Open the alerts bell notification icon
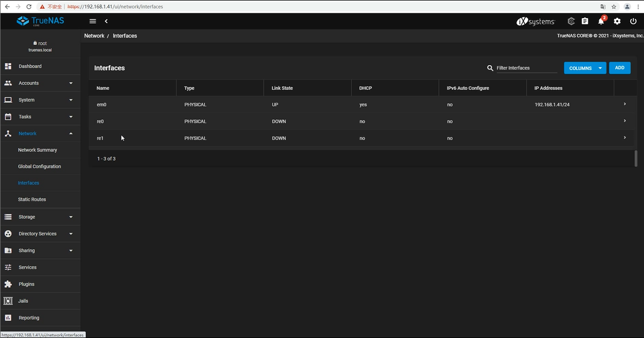Screen dimensions: 644x338 601,21
